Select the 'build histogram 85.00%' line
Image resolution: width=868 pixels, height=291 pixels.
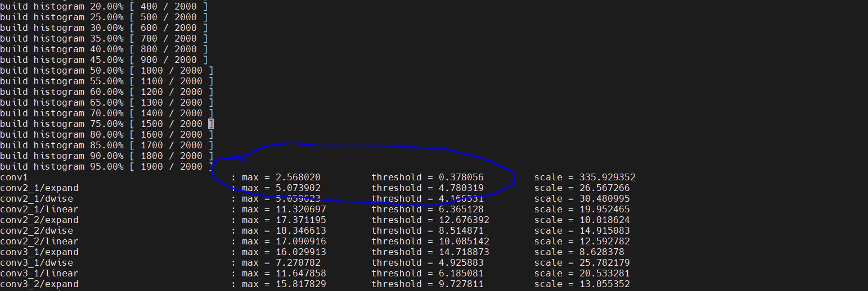click(x=107, y=145)
